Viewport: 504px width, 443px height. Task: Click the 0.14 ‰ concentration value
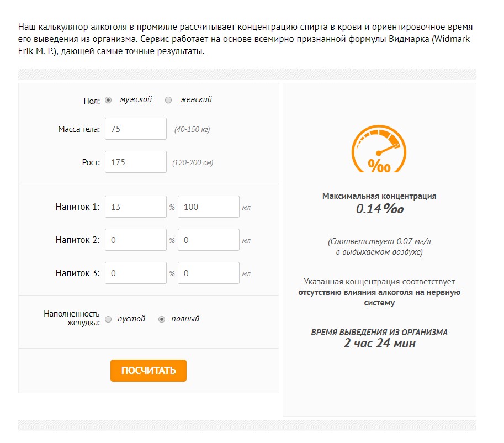coord(380,209)
